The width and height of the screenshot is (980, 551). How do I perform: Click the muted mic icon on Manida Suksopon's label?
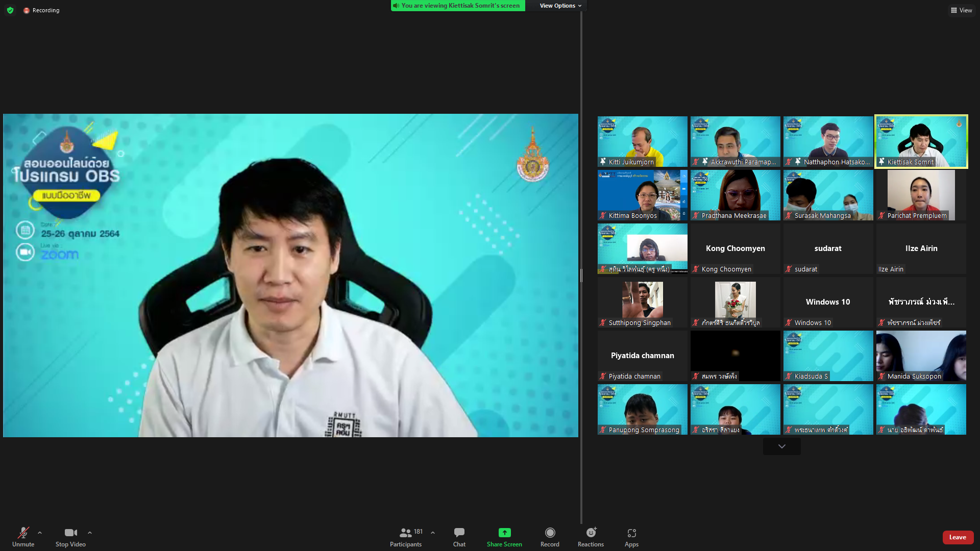point(881,376)
